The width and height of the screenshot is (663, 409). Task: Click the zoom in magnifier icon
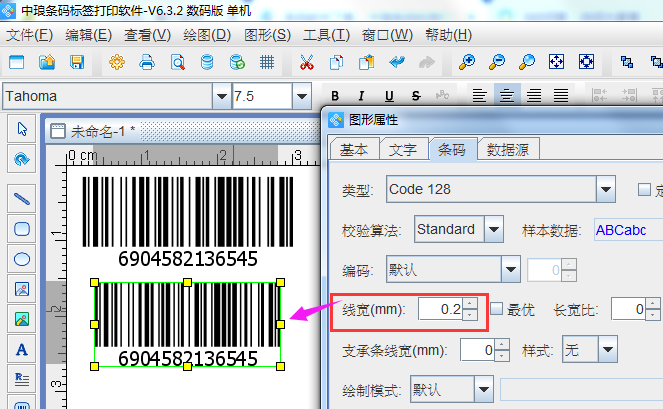pyautogui.click(x=466, y=62)
